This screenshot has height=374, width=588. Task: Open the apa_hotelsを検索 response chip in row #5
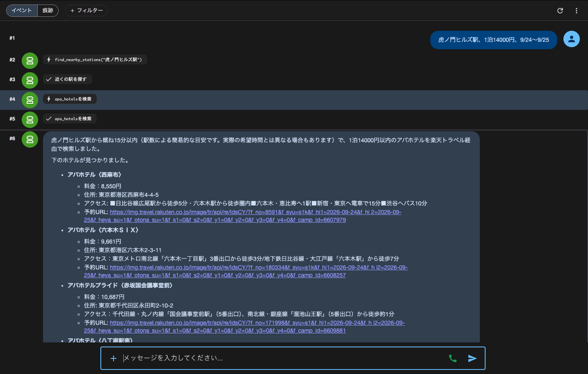pos(70,119)
